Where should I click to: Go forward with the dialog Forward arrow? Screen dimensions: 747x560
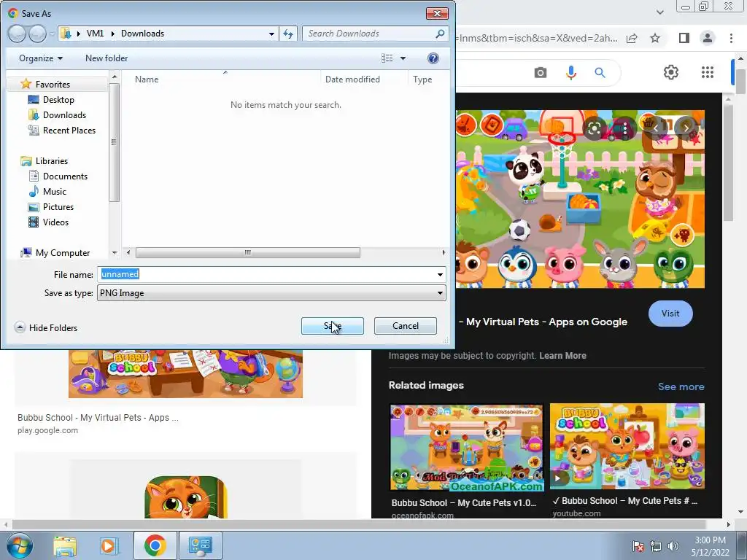[x=37, y=34]
